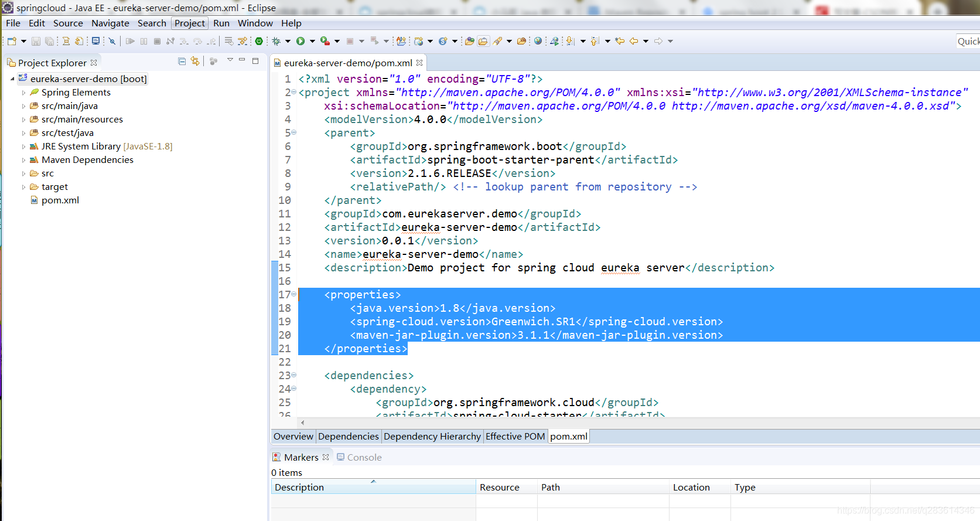Fold the parent element at line 5
The height and width of the screenshot is (521, 980).
click(x=294, y=132)
